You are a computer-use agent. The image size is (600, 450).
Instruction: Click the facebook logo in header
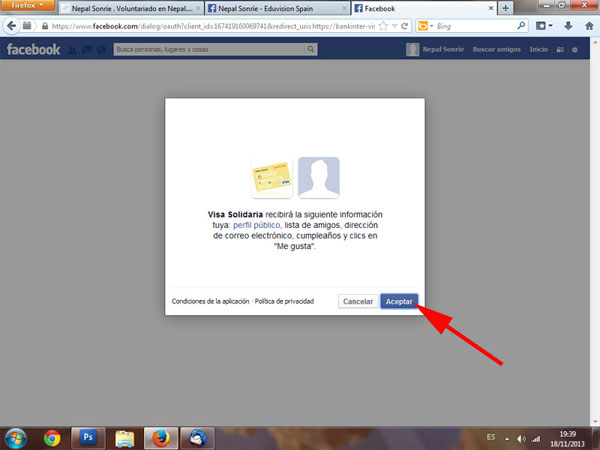33,49
